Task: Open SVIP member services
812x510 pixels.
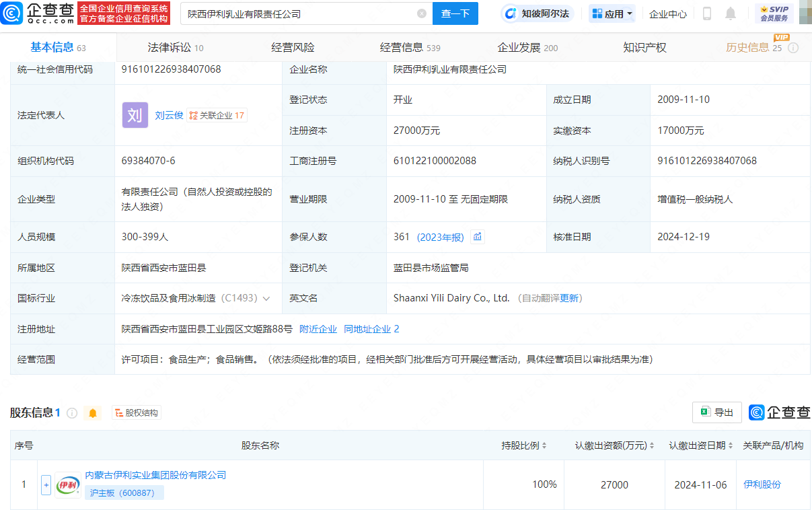Action: [x=774, y=13]
